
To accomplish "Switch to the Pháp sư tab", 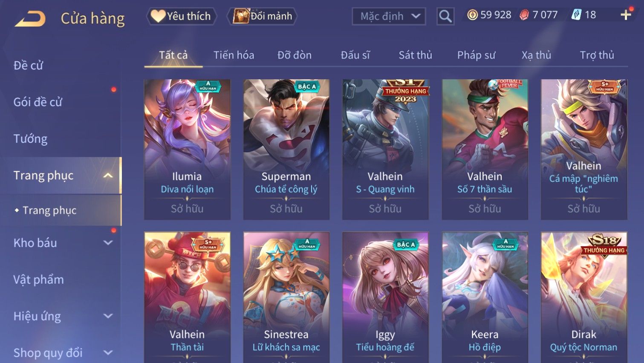I will (x=476, y=55).
